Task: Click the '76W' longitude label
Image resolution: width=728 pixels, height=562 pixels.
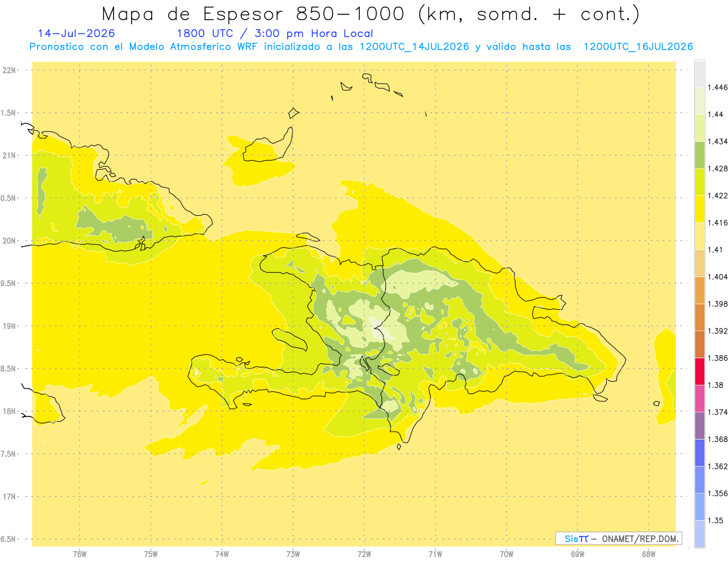Action: 79,554
